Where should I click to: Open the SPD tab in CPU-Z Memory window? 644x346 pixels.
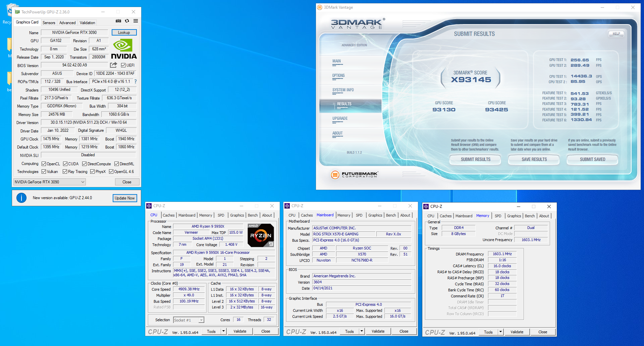(498, 216)
